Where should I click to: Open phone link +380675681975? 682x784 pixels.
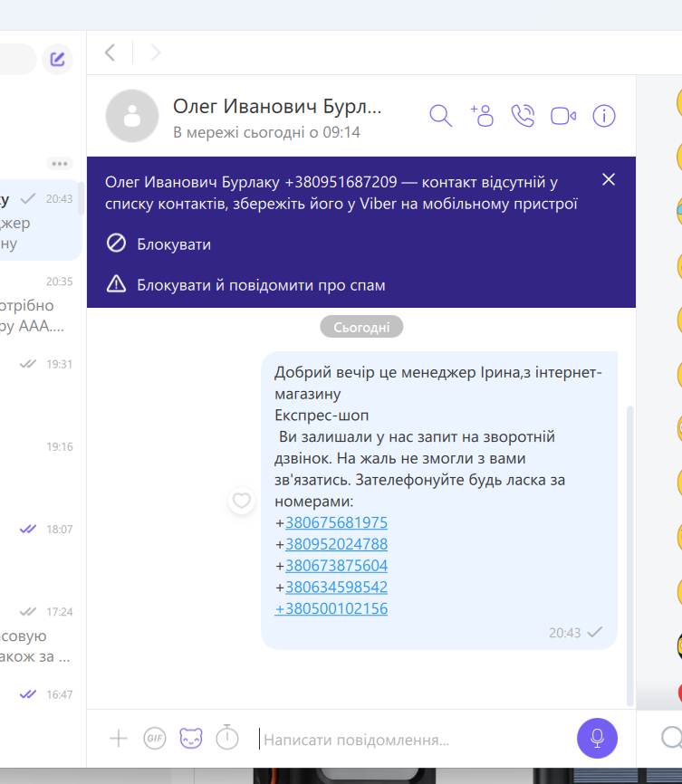click(336, 522)
